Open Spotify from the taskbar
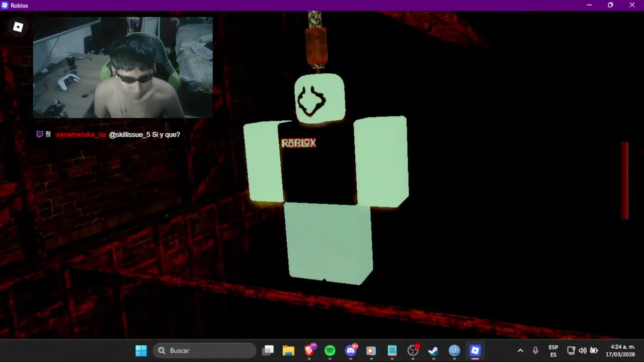The height and width of the screenshot is (362, 644). 330,350
